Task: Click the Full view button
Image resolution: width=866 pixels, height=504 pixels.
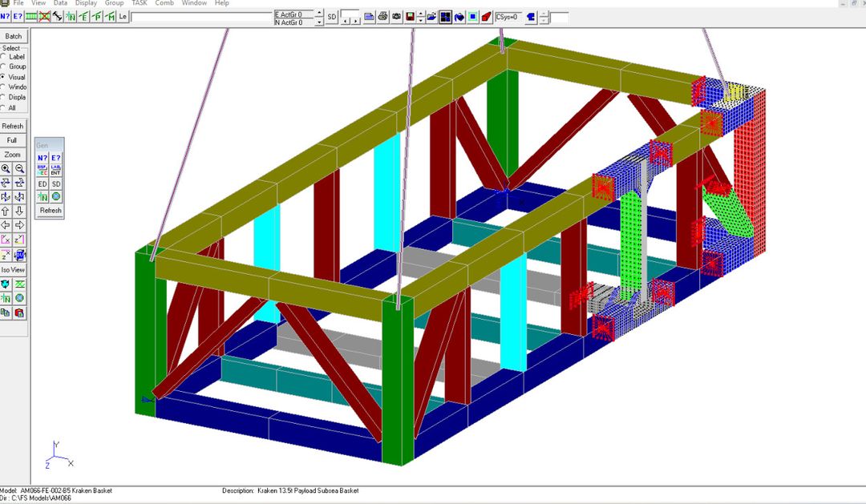Action: point(12,140)
